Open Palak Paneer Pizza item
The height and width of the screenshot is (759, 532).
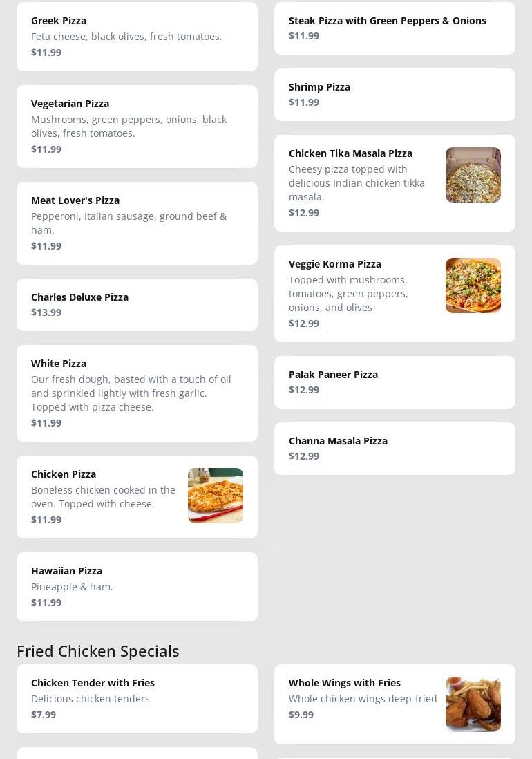coord(395,382)
